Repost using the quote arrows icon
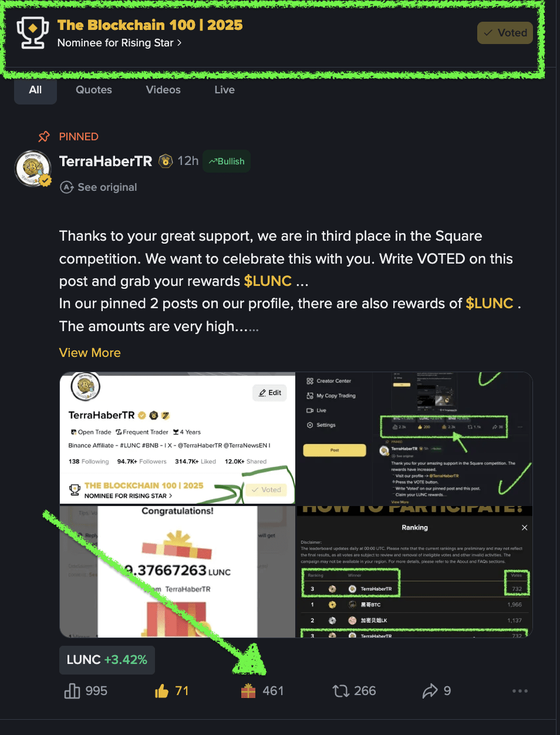 pyautogui.click(x=341, y=691)
